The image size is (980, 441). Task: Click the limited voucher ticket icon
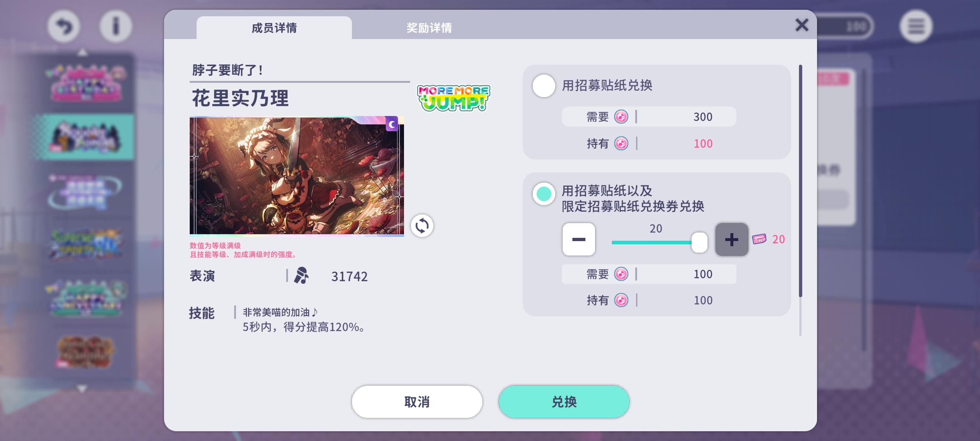click(759, 239)
